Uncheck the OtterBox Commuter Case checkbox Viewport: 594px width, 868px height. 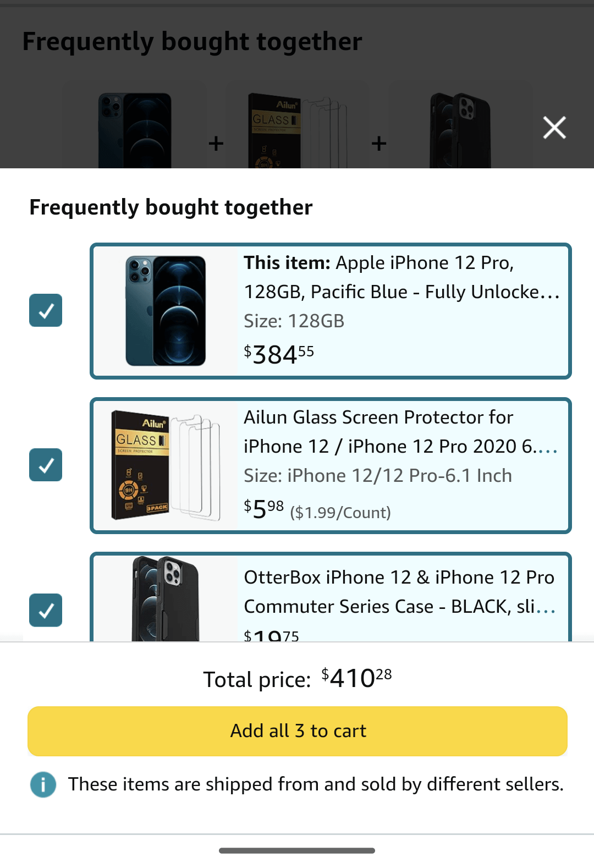(46, 610)
